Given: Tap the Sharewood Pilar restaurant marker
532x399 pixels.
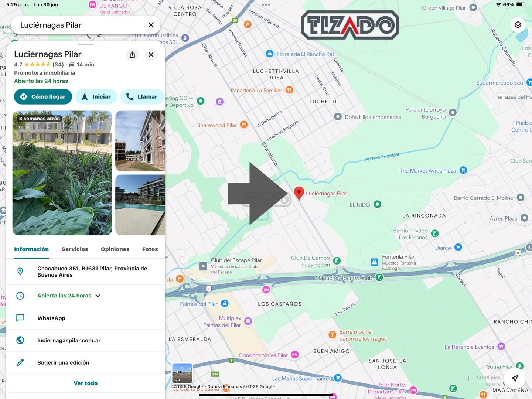Looking at the screenshot, I should pyautogui.click(x=243, y=125).
